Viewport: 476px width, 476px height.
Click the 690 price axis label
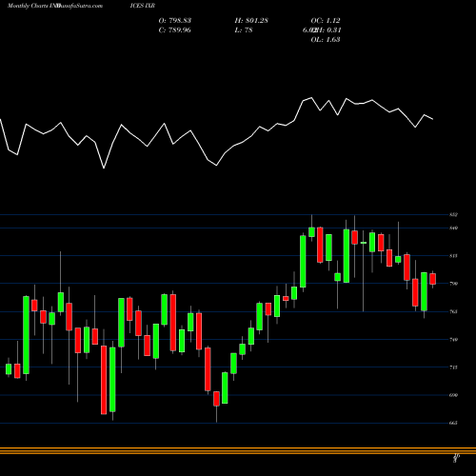pyautogui.click(x=453, y=395)
